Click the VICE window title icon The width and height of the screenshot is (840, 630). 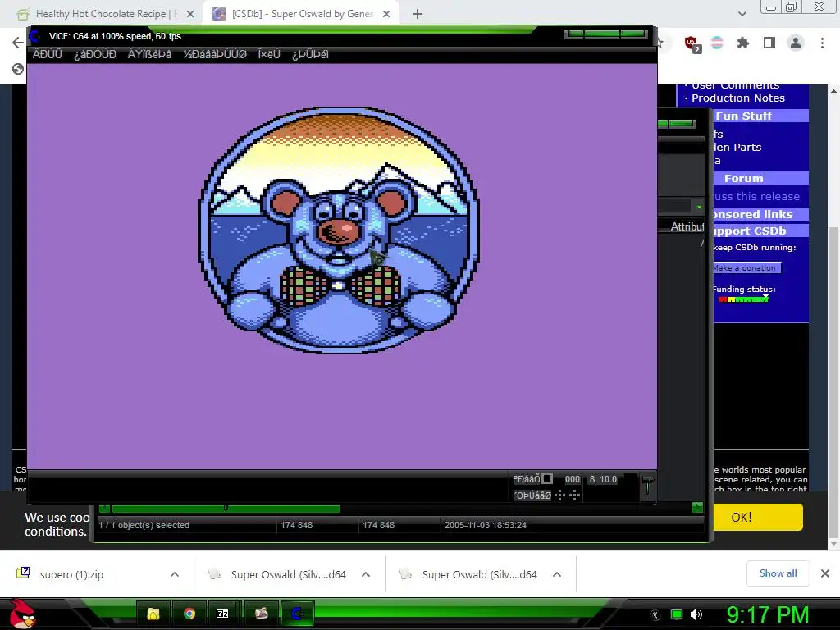pyautogui.click(x=35, y=36)
